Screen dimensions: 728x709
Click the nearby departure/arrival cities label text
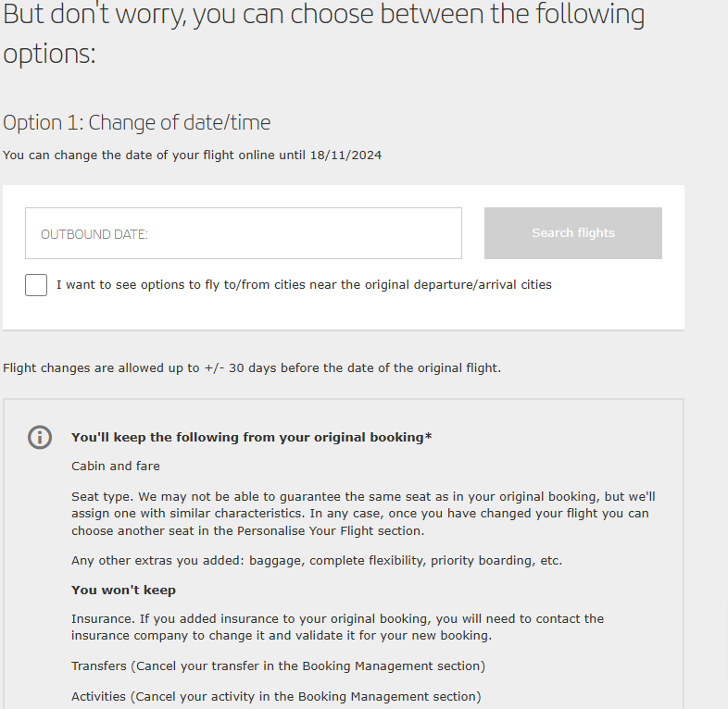tap(304, 285)
